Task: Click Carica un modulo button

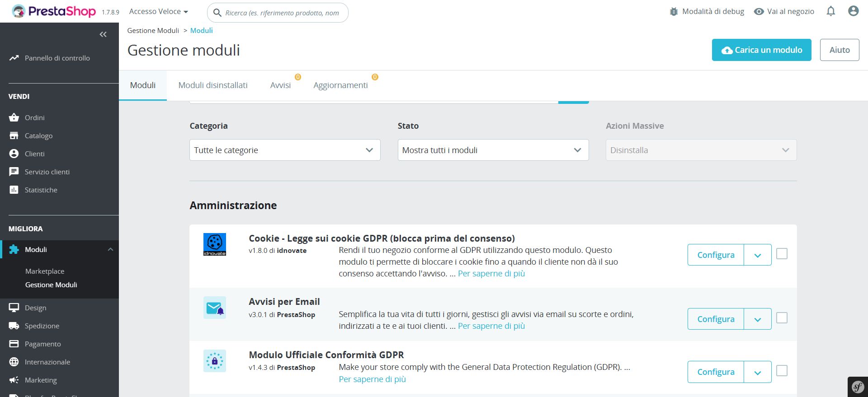Action: [761, 50]
